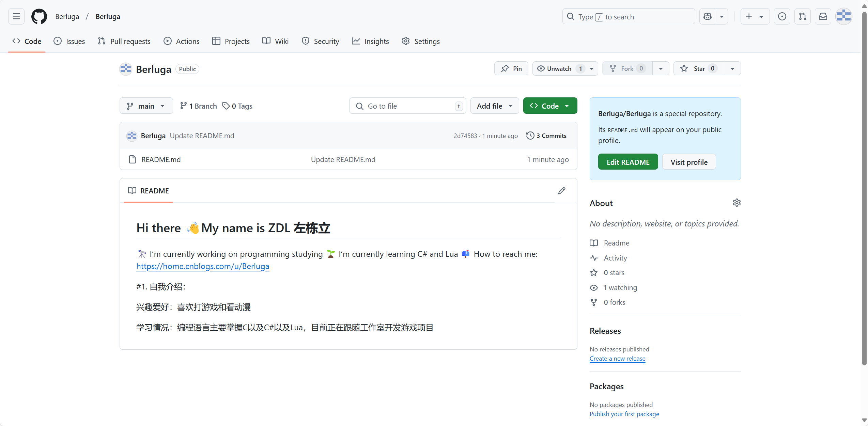Switch to the Actions tab
The image size is (868, 426).
point(182,41)
